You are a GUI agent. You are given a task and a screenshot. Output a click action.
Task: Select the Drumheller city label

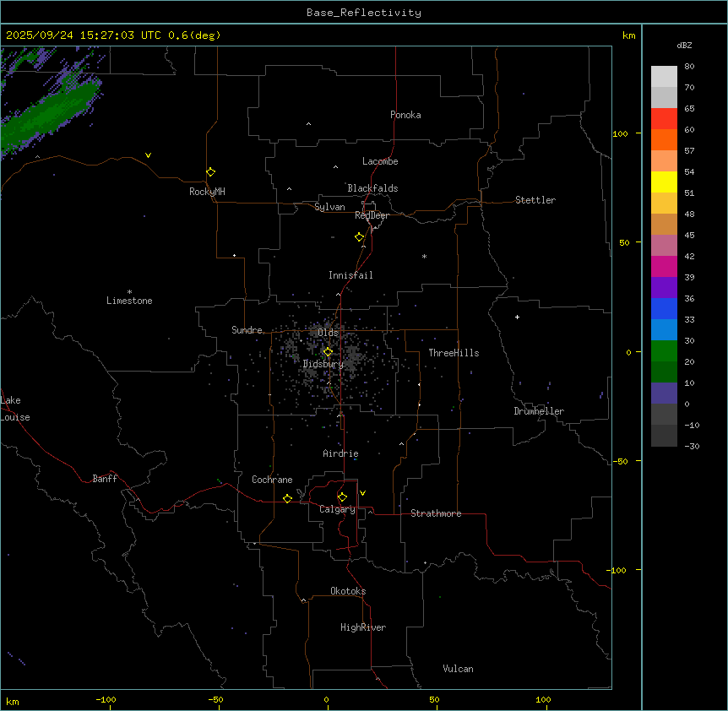tap(539, 411)
